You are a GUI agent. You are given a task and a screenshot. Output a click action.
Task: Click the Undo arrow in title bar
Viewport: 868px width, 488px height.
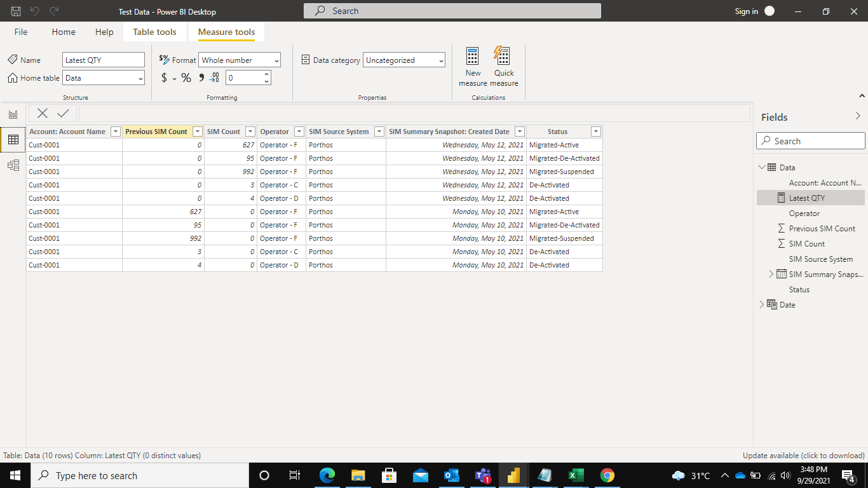click(36, 11)
